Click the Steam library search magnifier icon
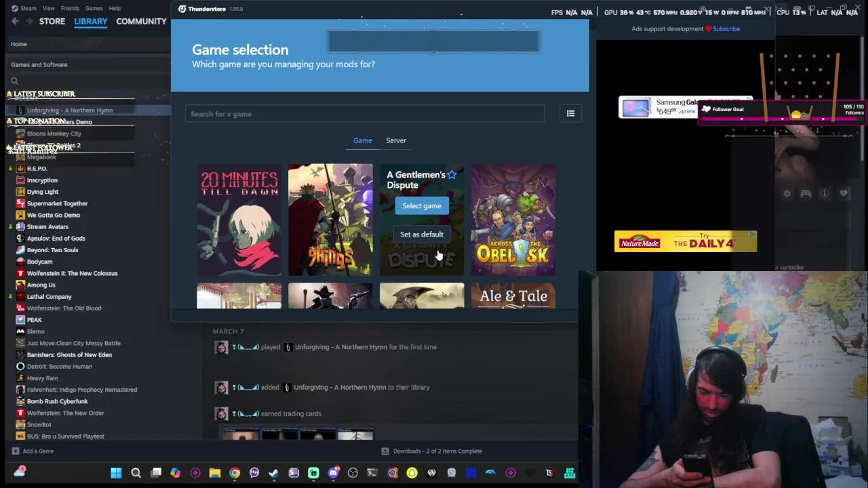Image resolution: width=868 pixels, height=488 pixels. tap(14, 81)
